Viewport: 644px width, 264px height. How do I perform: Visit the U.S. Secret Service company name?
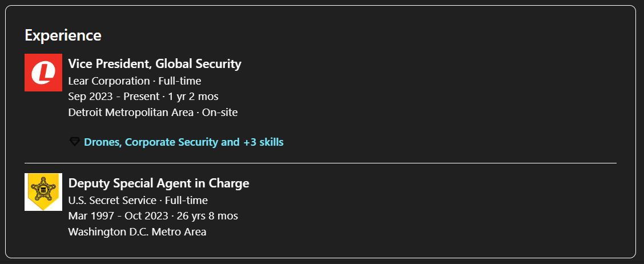[x=112, y=200]
